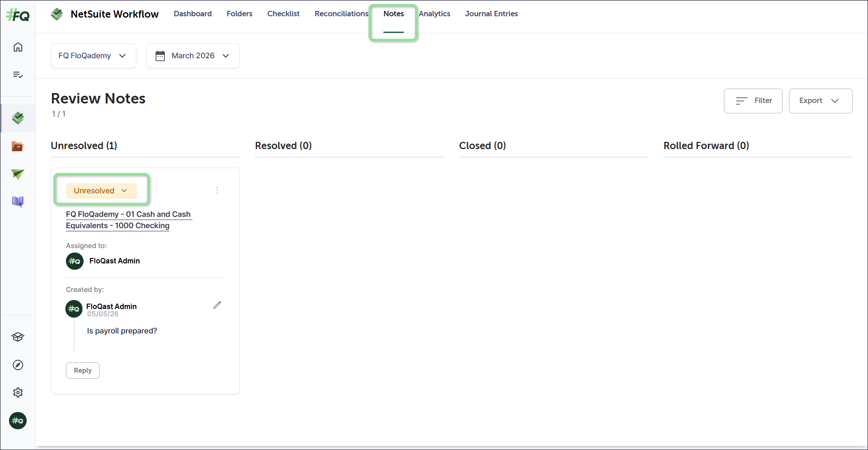The width and height of the screenshot is (868, 450).
Task: Click the calendar icon beside March 2026
Action: click(160, 56)
